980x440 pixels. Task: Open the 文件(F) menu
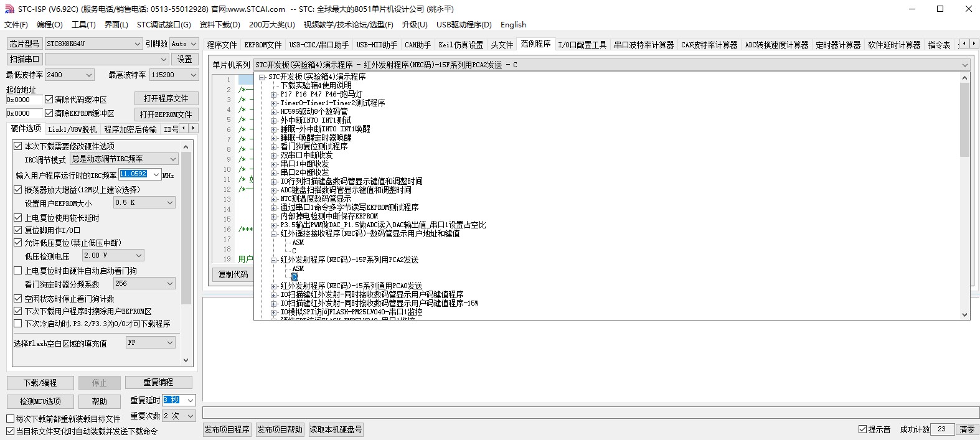16,25
